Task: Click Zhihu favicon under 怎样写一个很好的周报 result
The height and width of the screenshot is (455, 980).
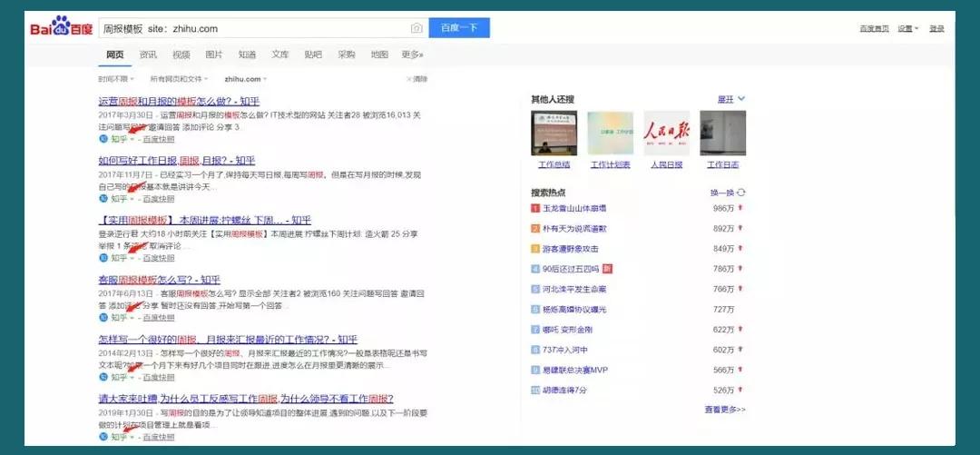Action: (x=103, y=378)
